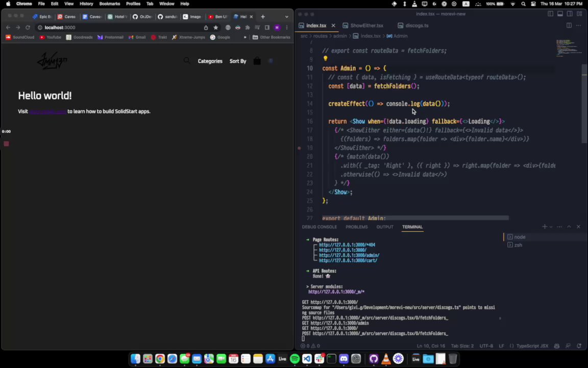588x368 pixels.
Task: Toggle VS Code primary sidebar layout icon
Action: (x=550, y=14)
